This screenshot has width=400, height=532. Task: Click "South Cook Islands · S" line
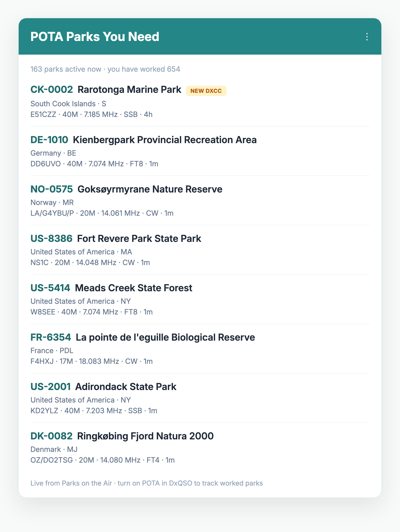pos(68,104)
